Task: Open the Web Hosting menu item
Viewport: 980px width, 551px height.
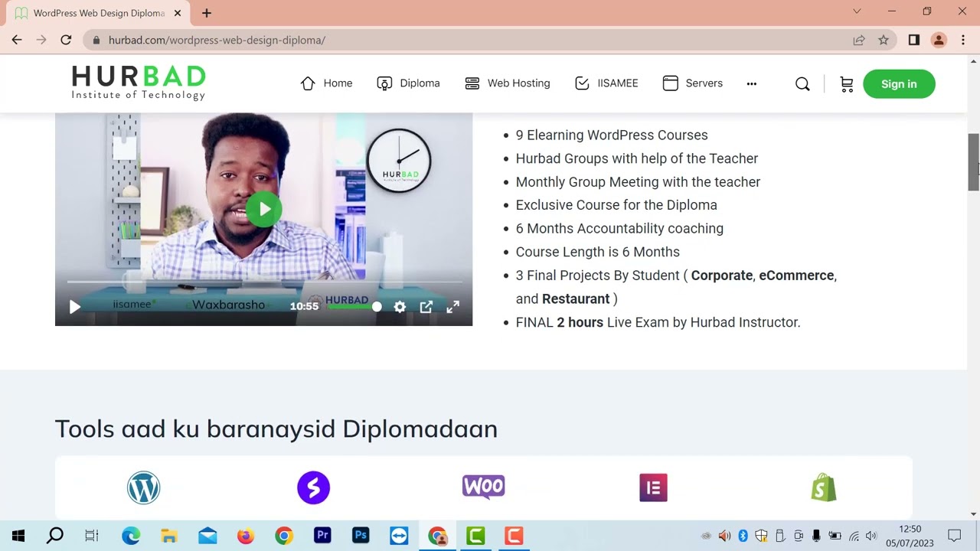Action: click(x=508, y=83)
